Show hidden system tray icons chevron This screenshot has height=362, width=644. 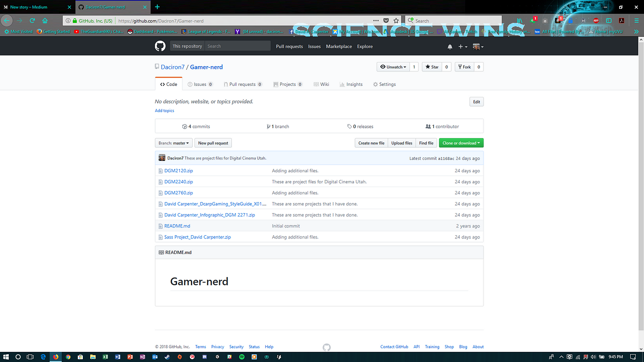tap(561, 356)
